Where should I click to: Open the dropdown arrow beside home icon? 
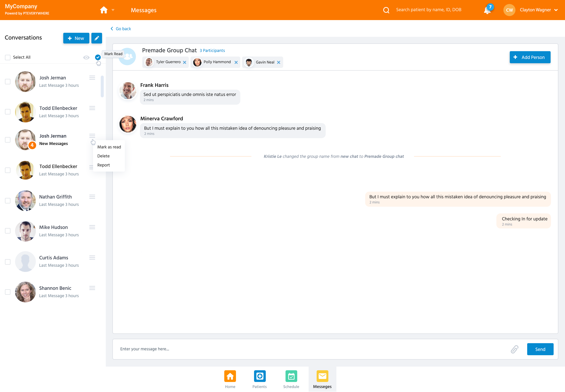coord(113,10)
